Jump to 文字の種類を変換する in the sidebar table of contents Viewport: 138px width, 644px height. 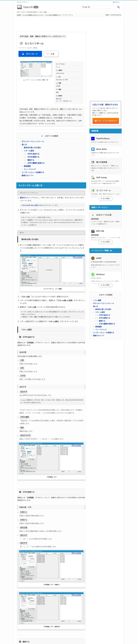[107, 324]
